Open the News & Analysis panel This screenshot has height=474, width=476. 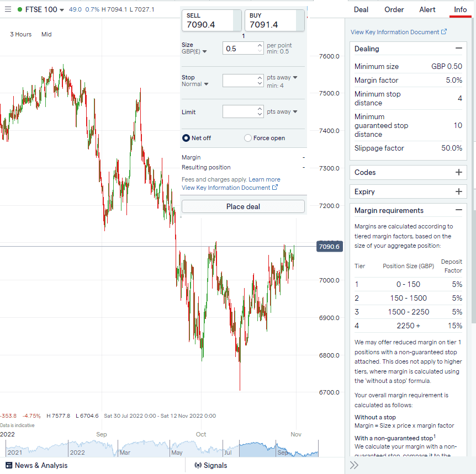tap(36, 465)
